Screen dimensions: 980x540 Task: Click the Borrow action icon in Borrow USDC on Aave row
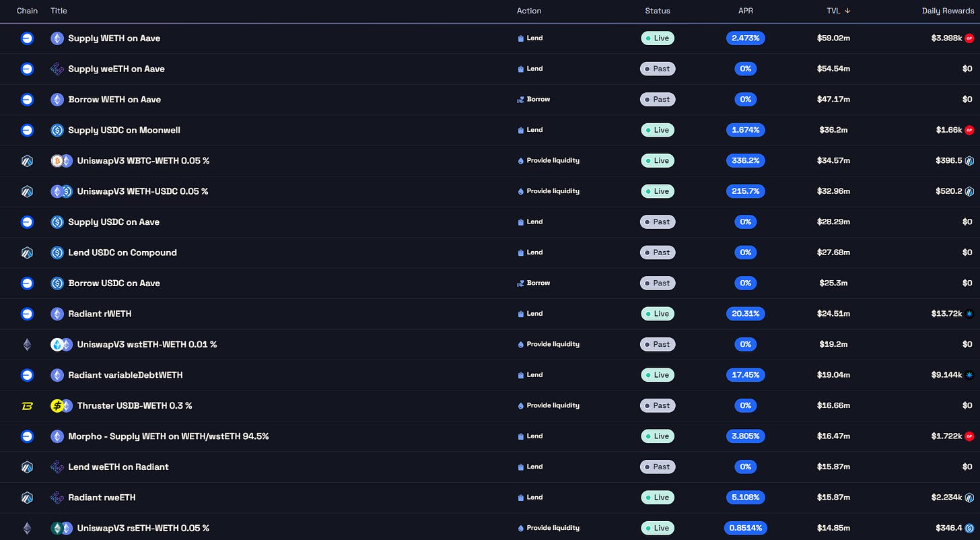click(520, 283)
